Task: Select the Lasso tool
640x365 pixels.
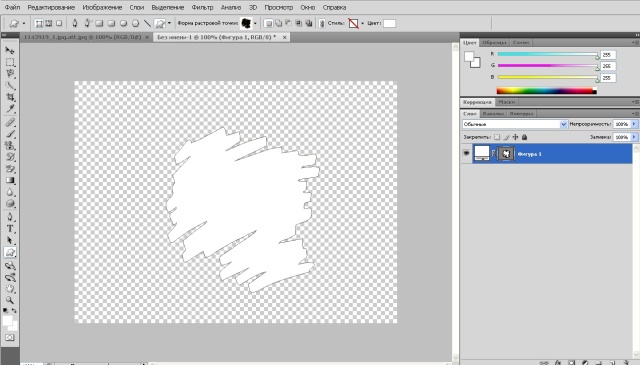Action: click(10, 74)
